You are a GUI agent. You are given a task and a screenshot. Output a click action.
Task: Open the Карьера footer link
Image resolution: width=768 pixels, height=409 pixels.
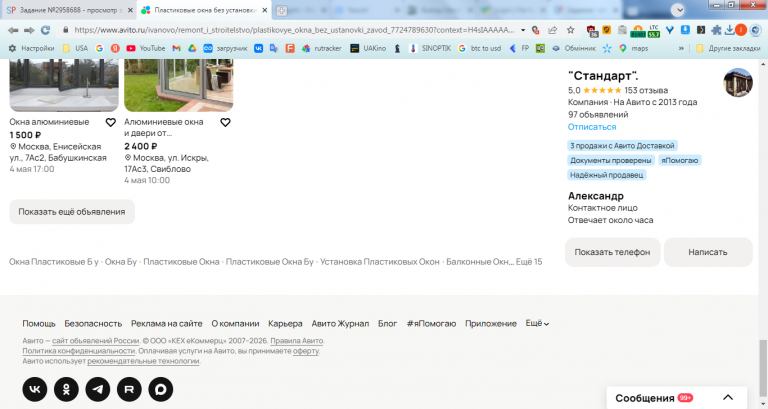(x=285, y=324)
